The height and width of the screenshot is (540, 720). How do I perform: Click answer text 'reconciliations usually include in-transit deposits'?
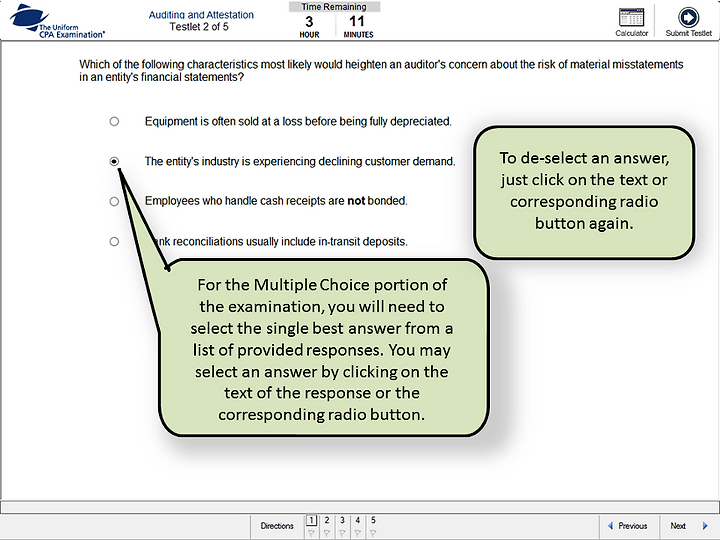tap(281, 242)
